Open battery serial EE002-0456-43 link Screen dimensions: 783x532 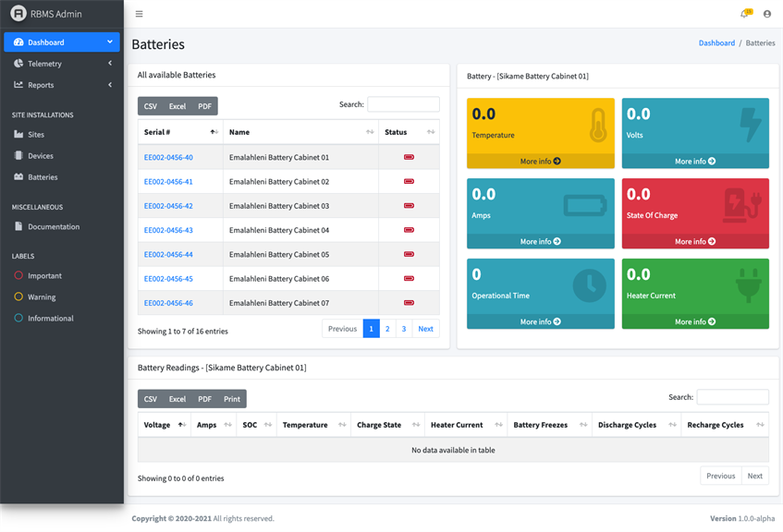tap(168, 230)
